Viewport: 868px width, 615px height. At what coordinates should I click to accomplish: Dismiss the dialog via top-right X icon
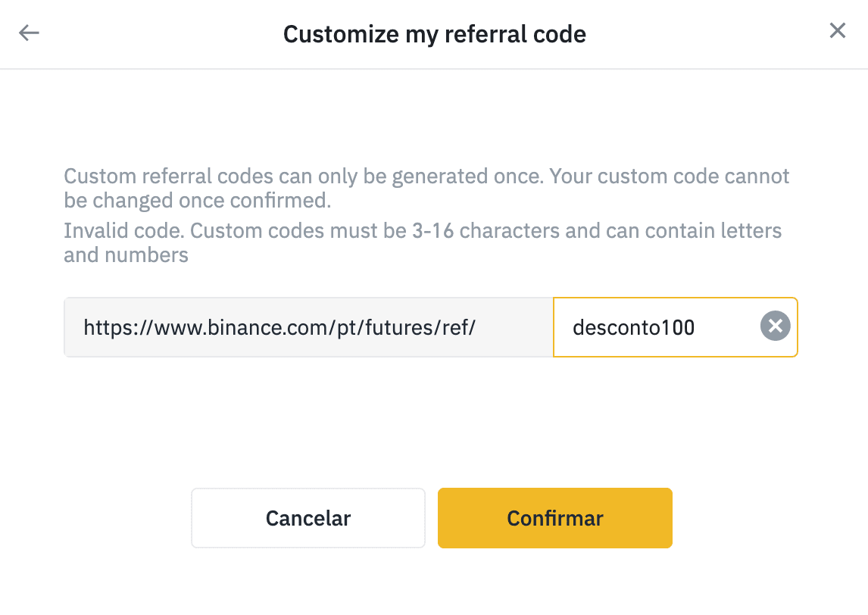point(838,30)
